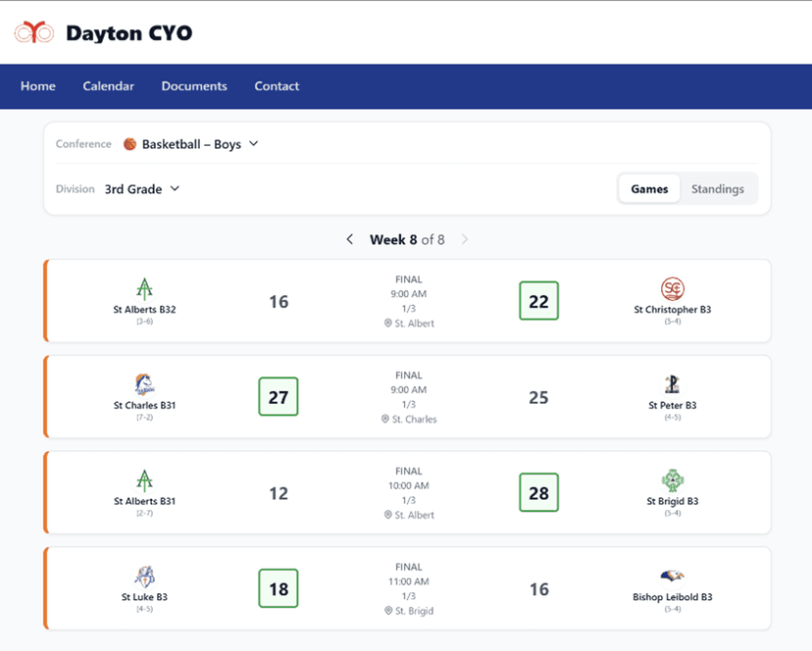The width and height of the screenshot is (812, 651).
Task: Click St Christopher B3 team logo
Action: (672, 289)
